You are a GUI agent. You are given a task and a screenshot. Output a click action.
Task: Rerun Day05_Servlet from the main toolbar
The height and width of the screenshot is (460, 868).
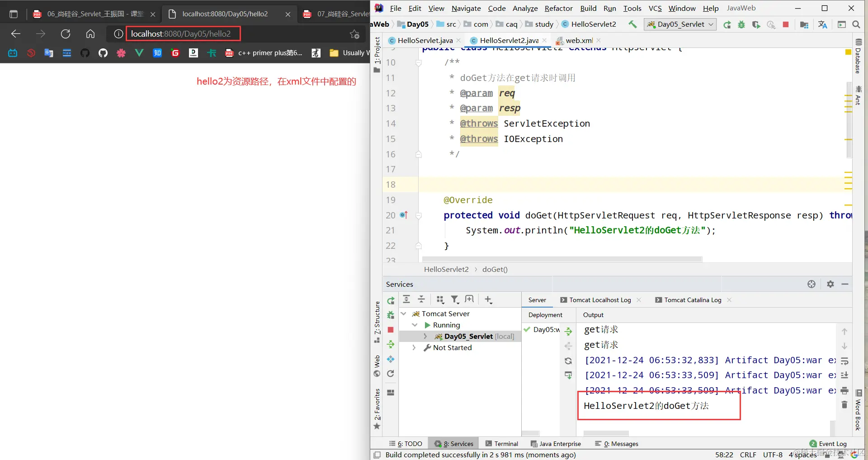point(727,24)
